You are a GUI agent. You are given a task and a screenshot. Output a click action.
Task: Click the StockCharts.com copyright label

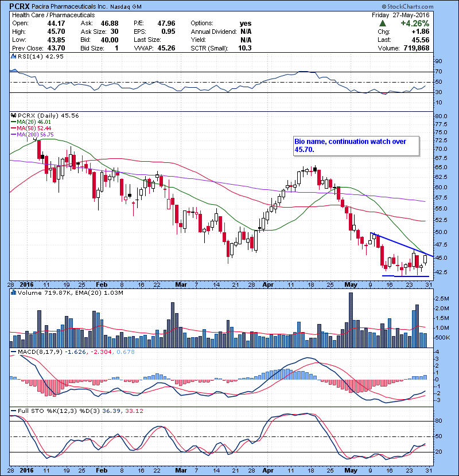coord(407,6)
